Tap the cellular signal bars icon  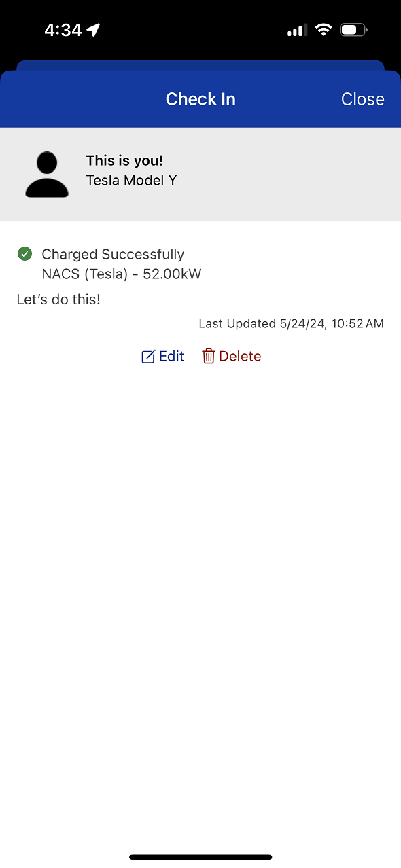(297, 31)
